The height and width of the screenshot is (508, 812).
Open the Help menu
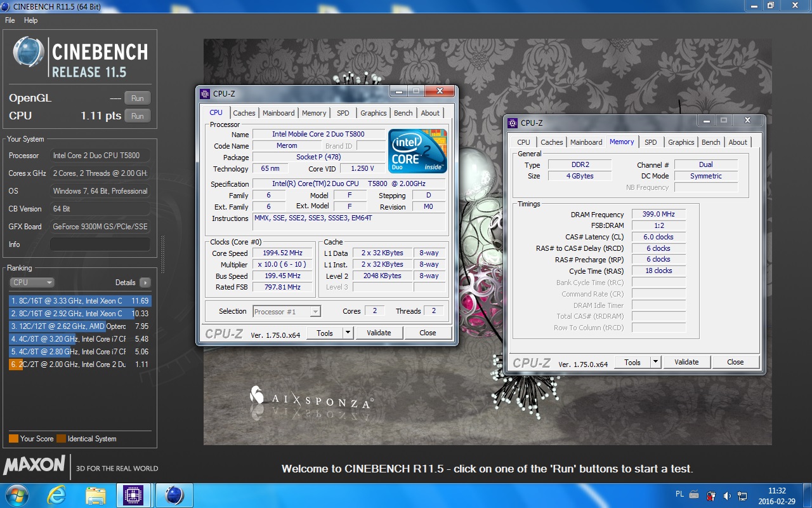(31, 20)
